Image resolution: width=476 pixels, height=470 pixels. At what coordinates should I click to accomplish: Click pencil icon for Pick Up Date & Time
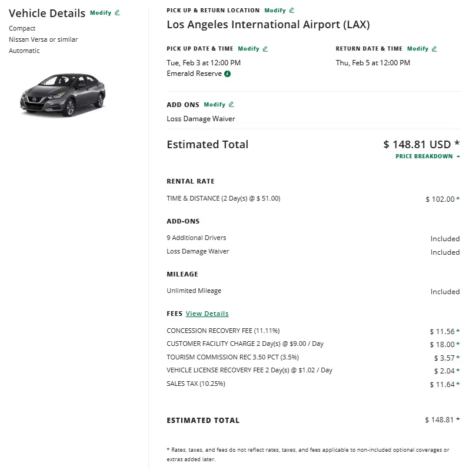click(x=265, y=49)
